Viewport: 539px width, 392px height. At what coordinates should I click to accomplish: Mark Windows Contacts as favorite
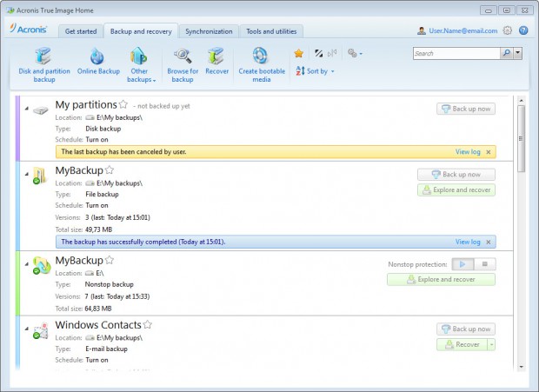[x=148, y=324]
